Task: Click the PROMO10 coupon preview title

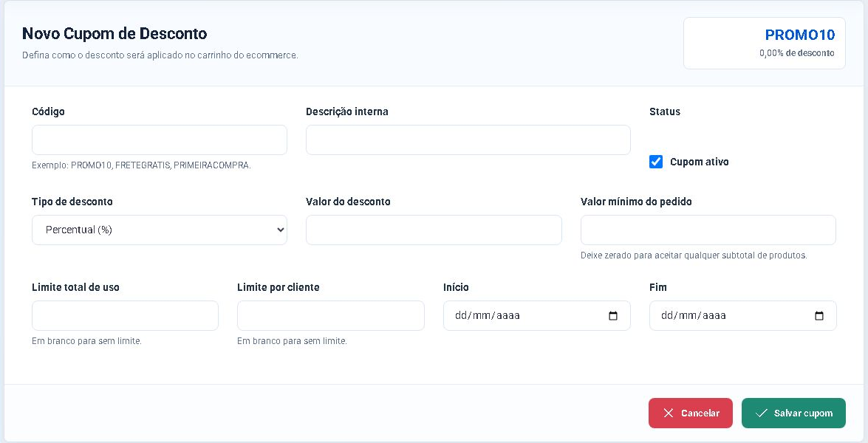Action: [x=800, y=35]
